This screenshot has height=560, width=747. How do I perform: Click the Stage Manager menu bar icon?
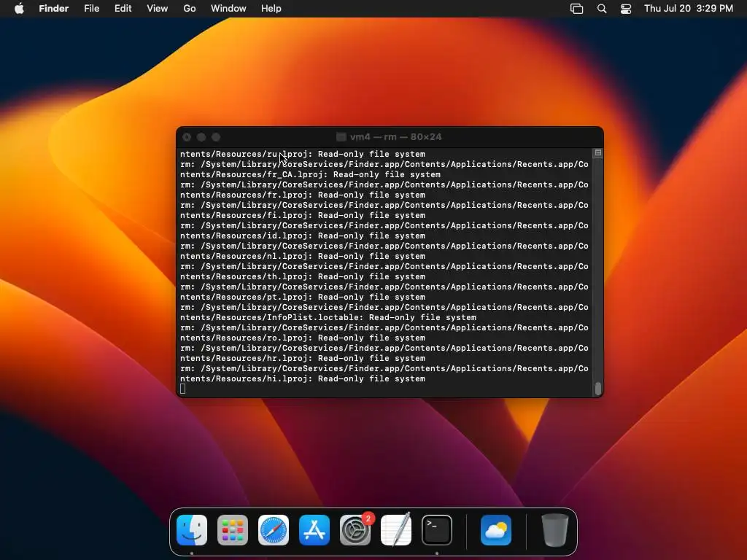[576, 9]
